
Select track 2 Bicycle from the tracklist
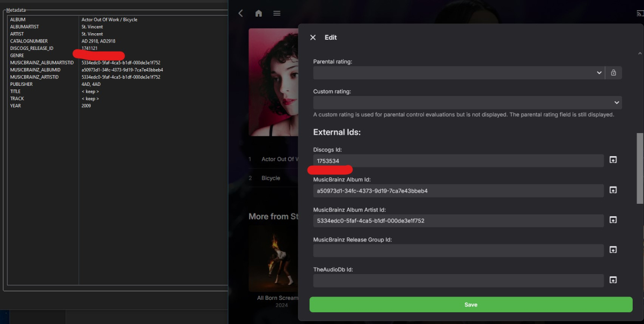pyautogui.click(x=270, y=178)
